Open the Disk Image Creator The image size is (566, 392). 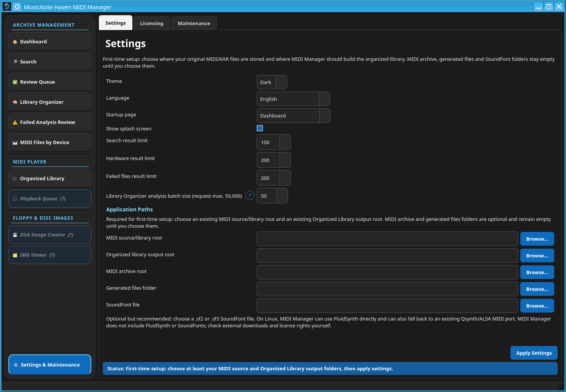(50, 235)
